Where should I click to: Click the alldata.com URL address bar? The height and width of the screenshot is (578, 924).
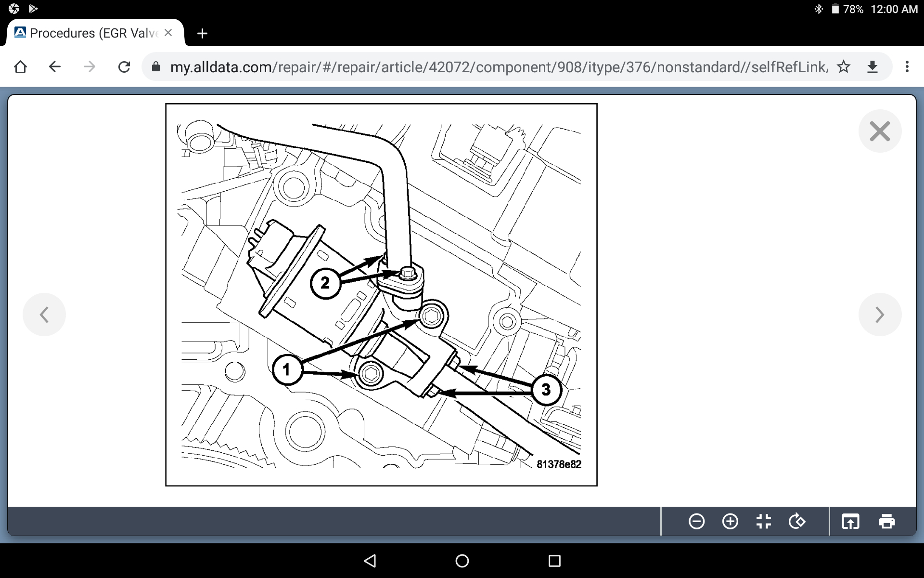(481, 66)
